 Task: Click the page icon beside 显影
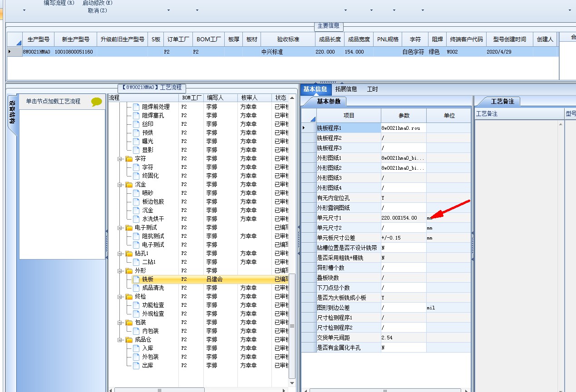136,150
